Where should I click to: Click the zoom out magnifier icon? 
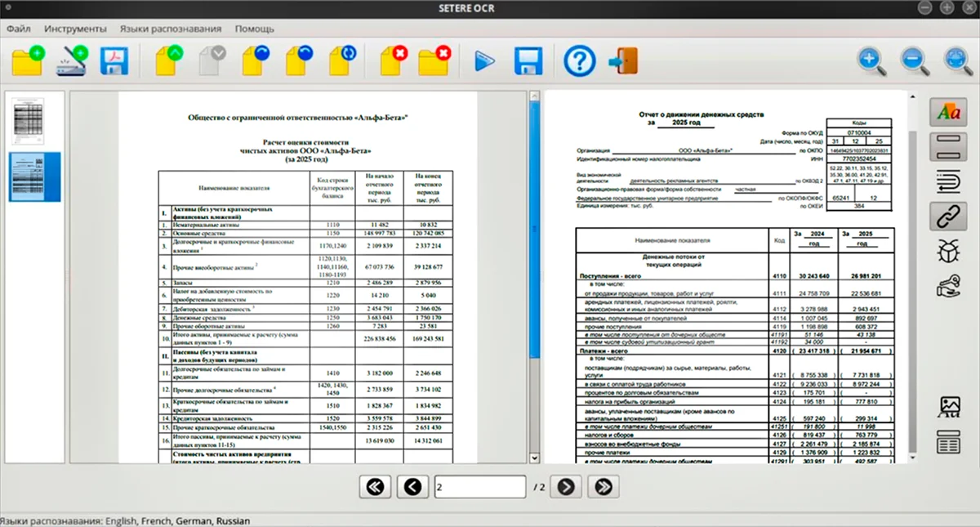pyautogui.click(x=912, y=61)
